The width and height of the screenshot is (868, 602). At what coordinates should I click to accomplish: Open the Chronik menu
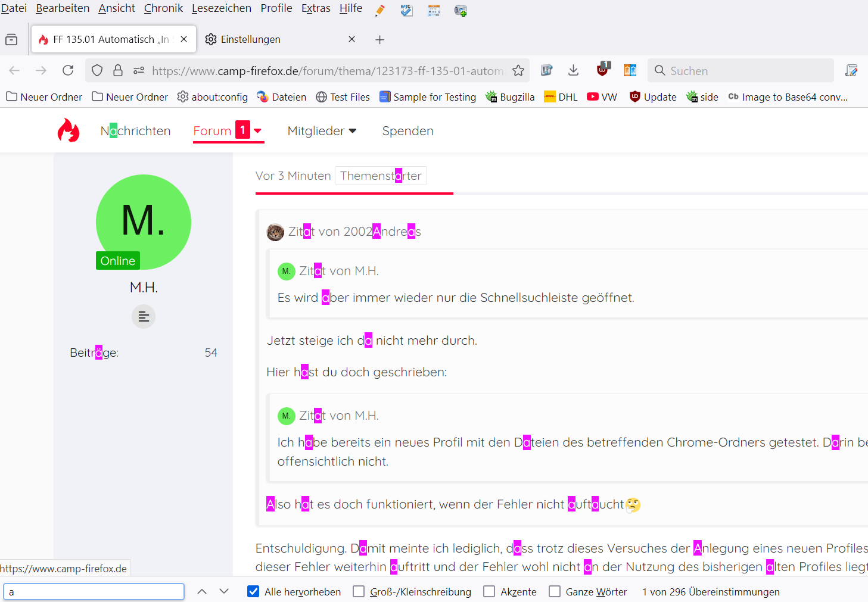point(163,8)
